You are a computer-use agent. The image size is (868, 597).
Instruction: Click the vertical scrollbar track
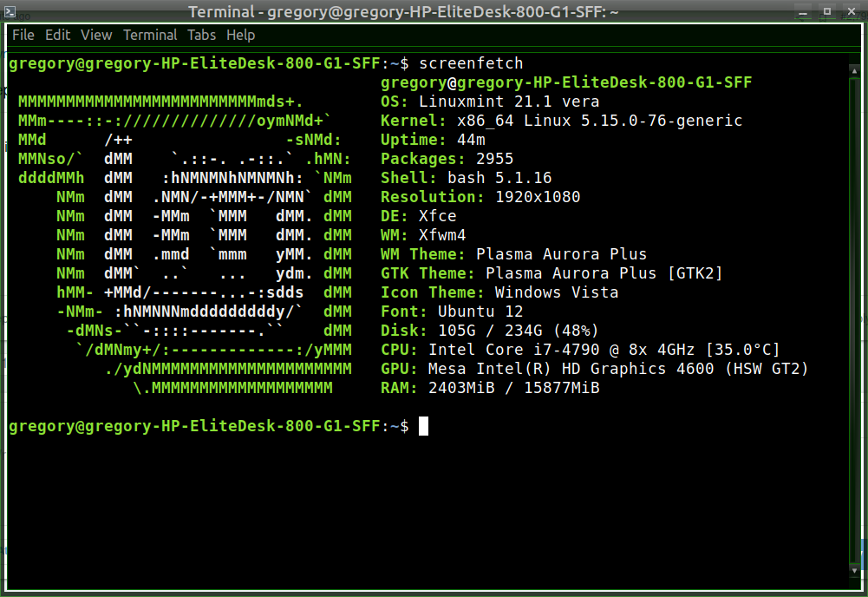click(x=854, y=320)
